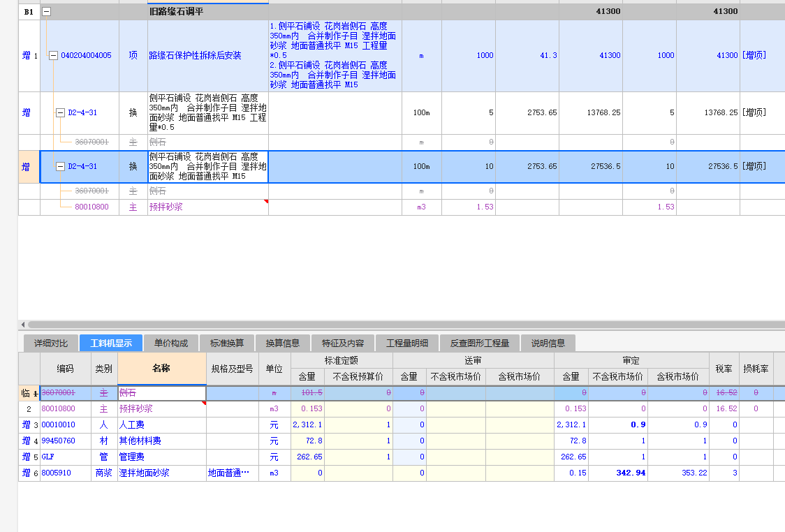
Task: Select the struck-through 36070001 row under first D2-4-31
Action: pyautogui.click(x=91, y=142)
